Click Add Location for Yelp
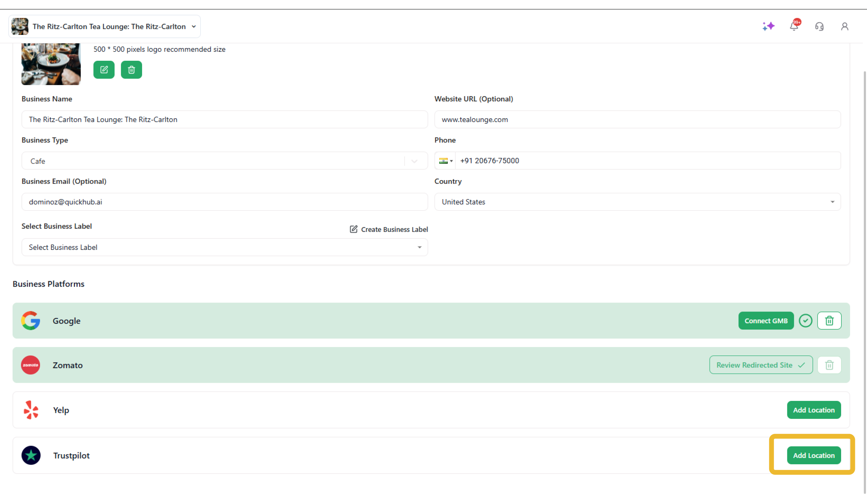Screen dimensions: 867x504 pos(814,410)
